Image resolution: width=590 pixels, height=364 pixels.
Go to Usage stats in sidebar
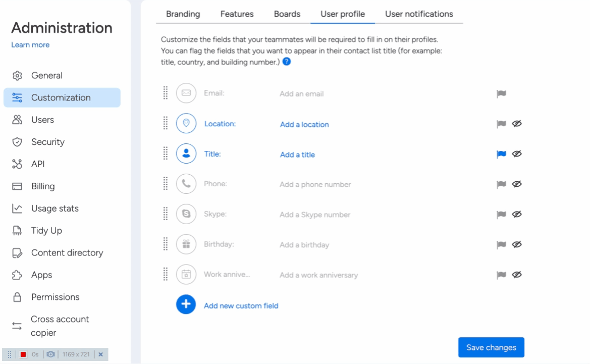coord(55,209)
